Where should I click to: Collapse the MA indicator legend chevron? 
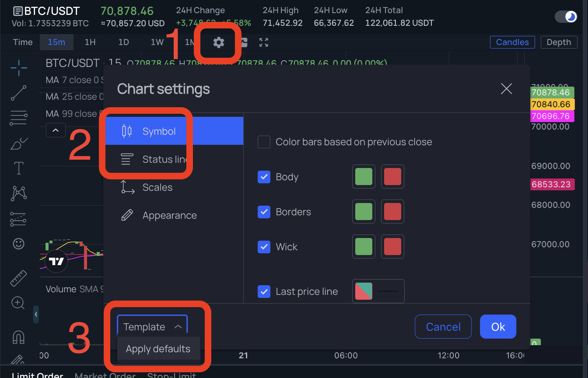pyautogui.click(x=56, y=130)
